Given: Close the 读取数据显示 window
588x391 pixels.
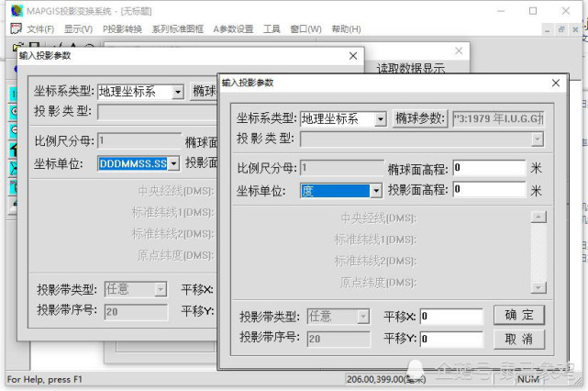Looking at the screenshot, I should click(x=459, y=50).
